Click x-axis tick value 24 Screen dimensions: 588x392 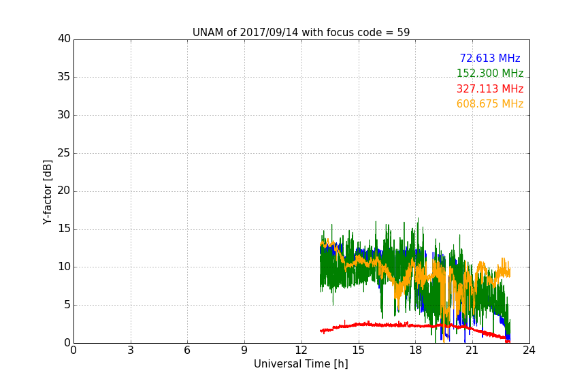click(x=529, y=350)
